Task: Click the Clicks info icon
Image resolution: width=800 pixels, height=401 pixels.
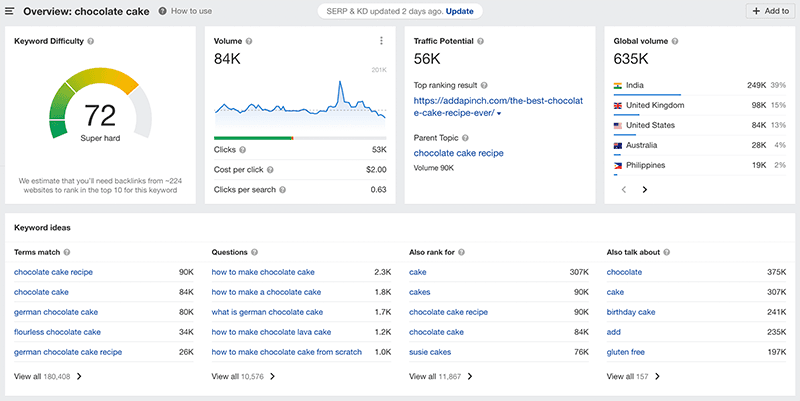Action: [x=243, y=150]
